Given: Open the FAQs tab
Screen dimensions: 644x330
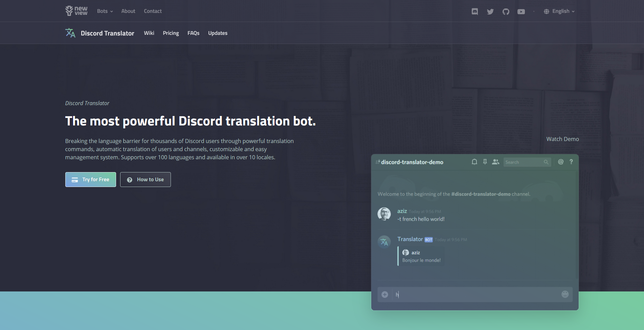Looking at the screenshot, I should coord(194,33).
